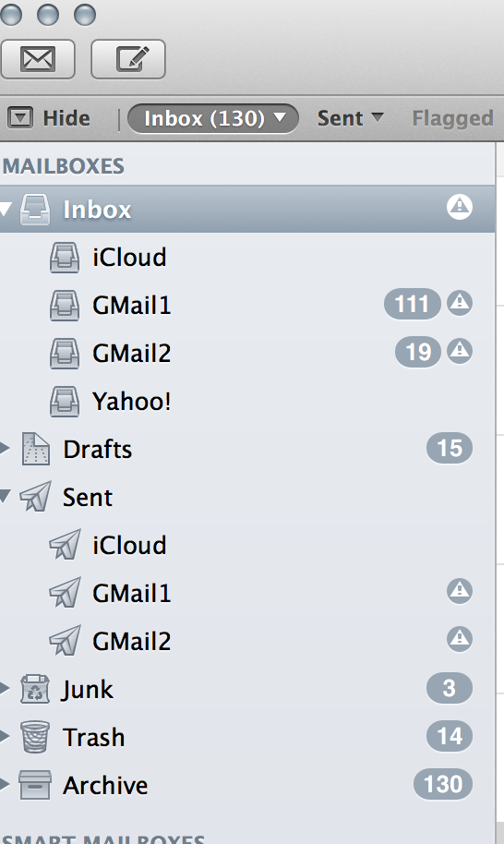504x844 pixels.
Task: Collapse the Sent mailbox group triangle
Action: pyautogui.click(x=6, y=496)
